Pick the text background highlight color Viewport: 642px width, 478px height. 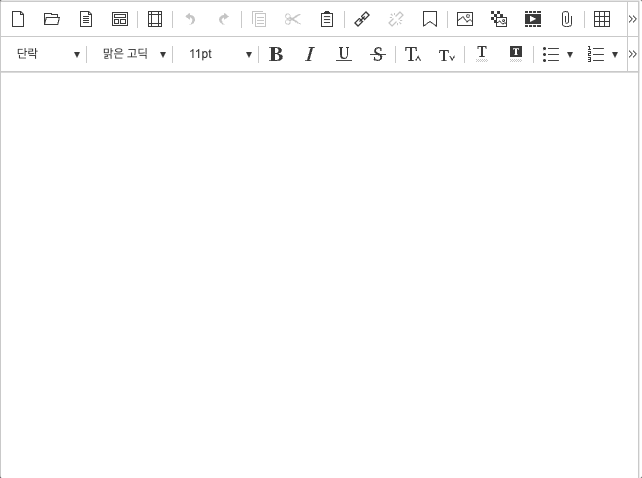point(516,54)
